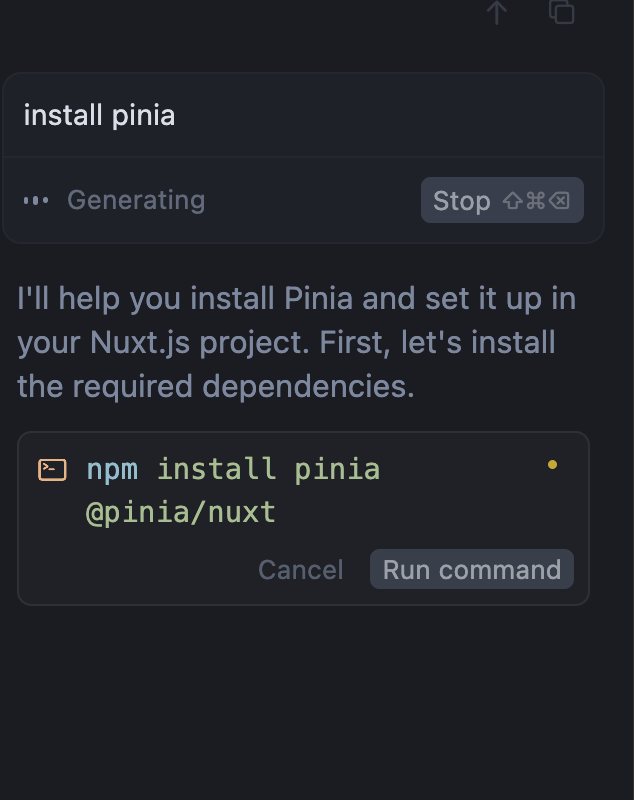Viewport: 634px width, 800px height.
Task: Click the yellow pending status dot
Action: click(552, 465)
